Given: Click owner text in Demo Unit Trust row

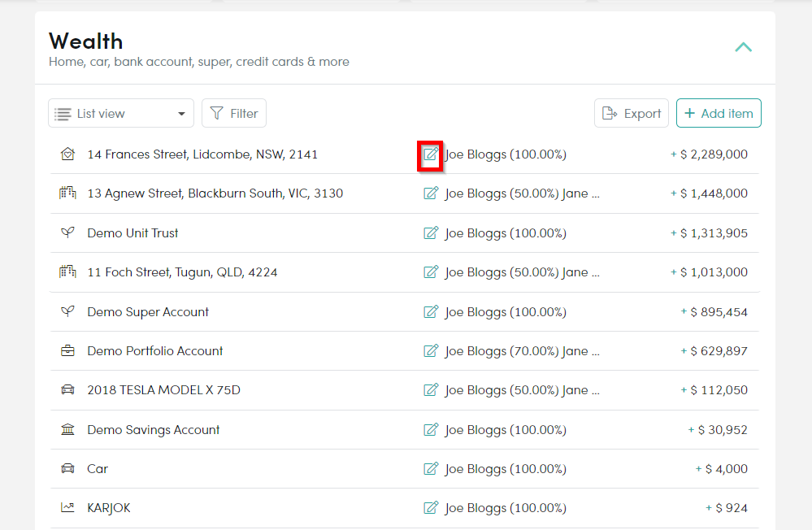Looking at the screenshot, I should click(506, 233).
